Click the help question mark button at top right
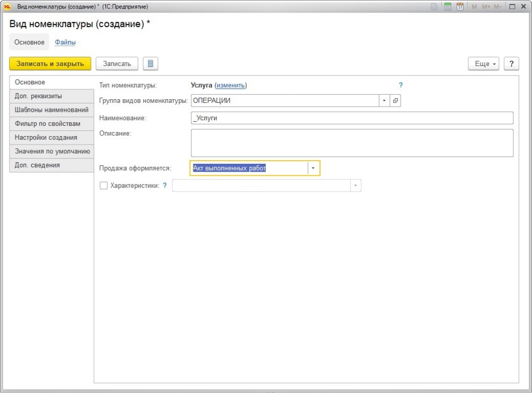The height and width of the screenshot is (393, 532). tap(512, 63)
